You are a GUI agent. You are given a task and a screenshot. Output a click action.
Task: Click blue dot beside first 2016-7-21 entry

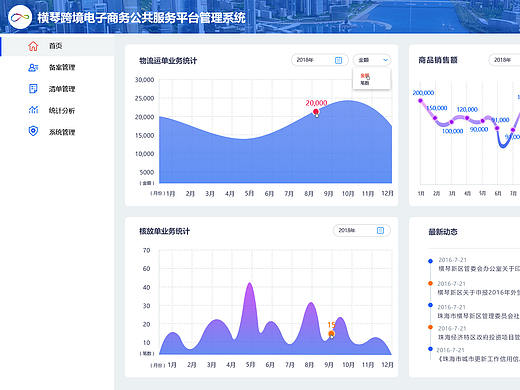[x=430, y=261]
